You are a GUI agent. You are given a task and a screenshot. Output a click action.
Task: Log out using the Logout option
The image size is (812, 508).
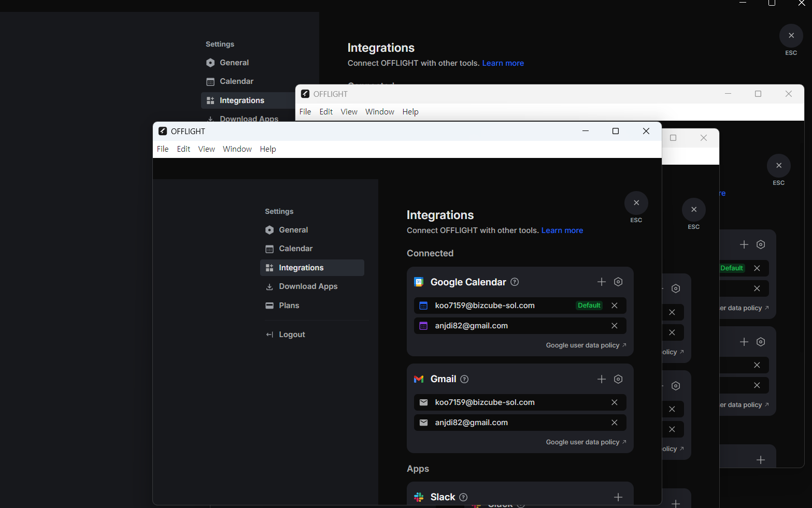292,335
